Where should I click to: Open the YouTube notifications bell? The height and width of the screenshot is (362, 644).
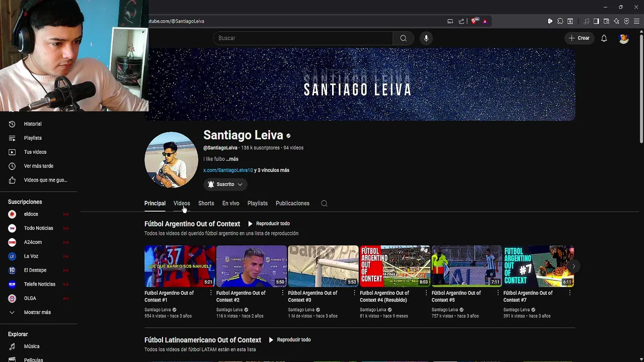(604, 38)
